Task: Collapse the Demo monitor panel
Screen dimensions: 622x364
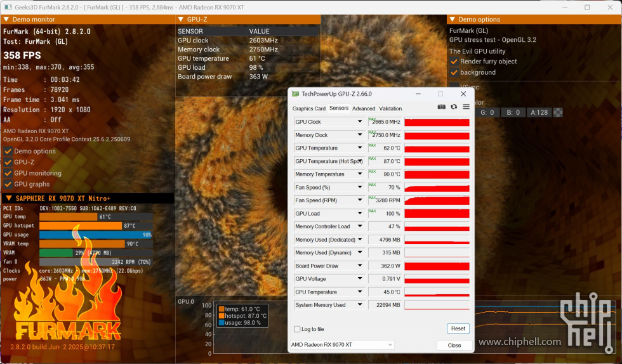Action: pyautogui.click(x=6, y=20)
